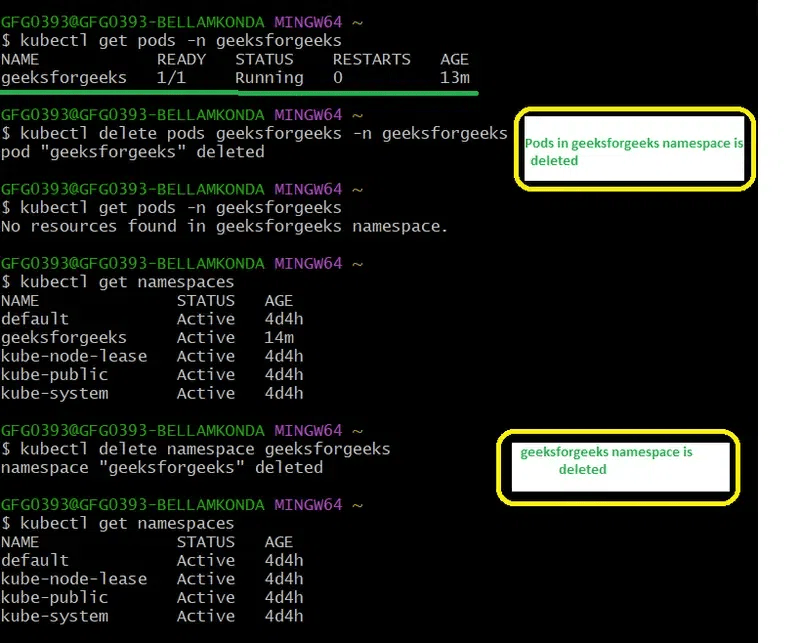Click the 'No resources found' message line
Screen dimensions: 800x643
click(x=225, y=226)
